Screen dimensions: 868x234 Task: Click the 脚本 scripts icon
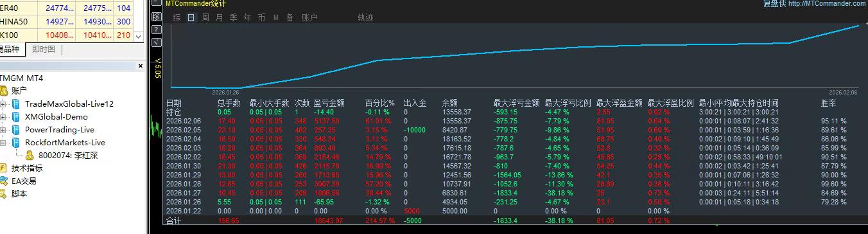click(x=4, y=194)
